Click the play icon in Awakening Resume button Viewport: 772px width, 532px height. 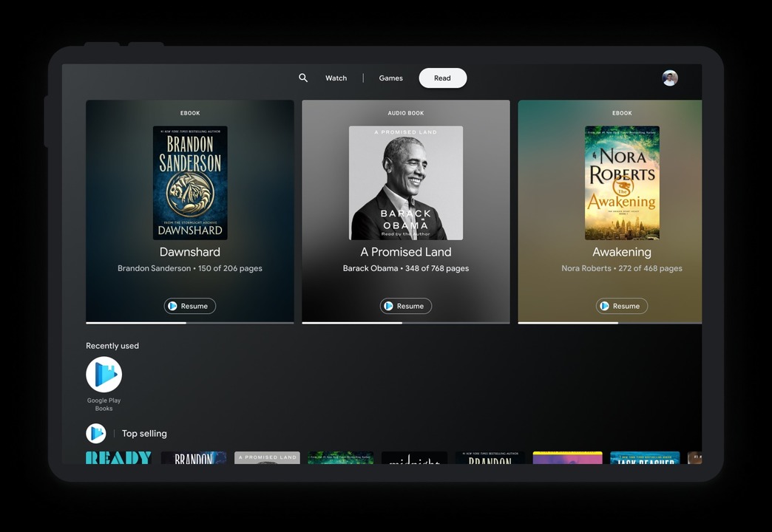click(x=605, y=306)
